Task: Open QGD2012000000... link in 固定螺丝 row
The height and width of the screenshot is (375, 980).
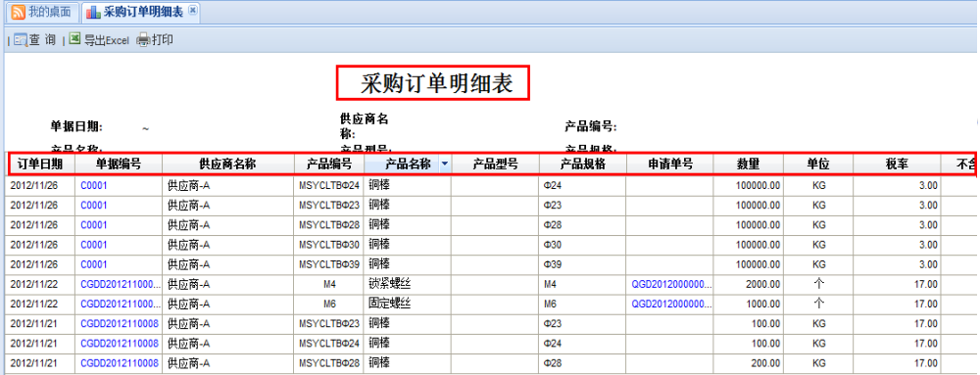Action: [x=672, y=305]
